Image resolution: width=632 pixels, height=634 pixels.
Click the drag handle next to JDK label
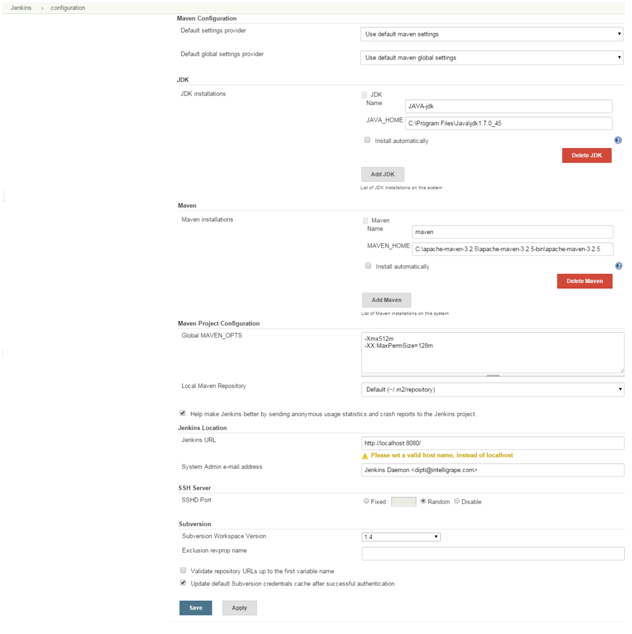[x=364, y=95]
